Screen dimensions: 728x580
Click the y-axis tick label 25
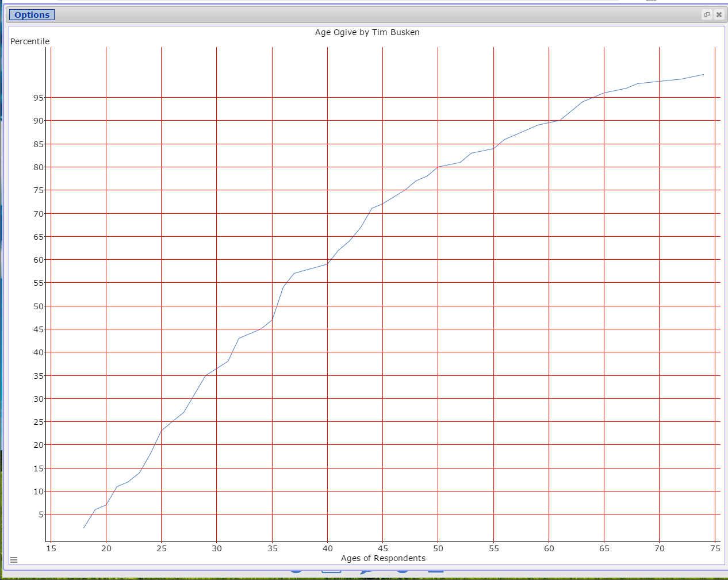pos(39,422)
